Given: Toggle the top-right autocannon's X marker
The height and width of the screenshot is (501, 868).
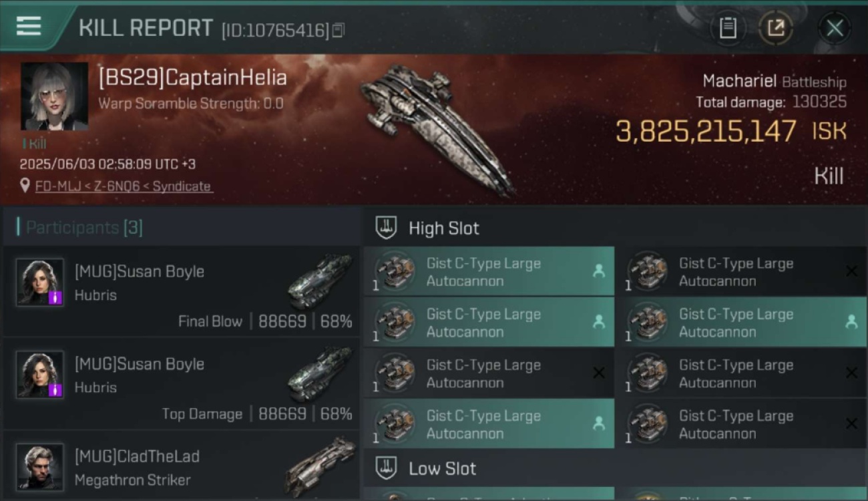Looking at the screenshot, I should (x=851, y=271).
